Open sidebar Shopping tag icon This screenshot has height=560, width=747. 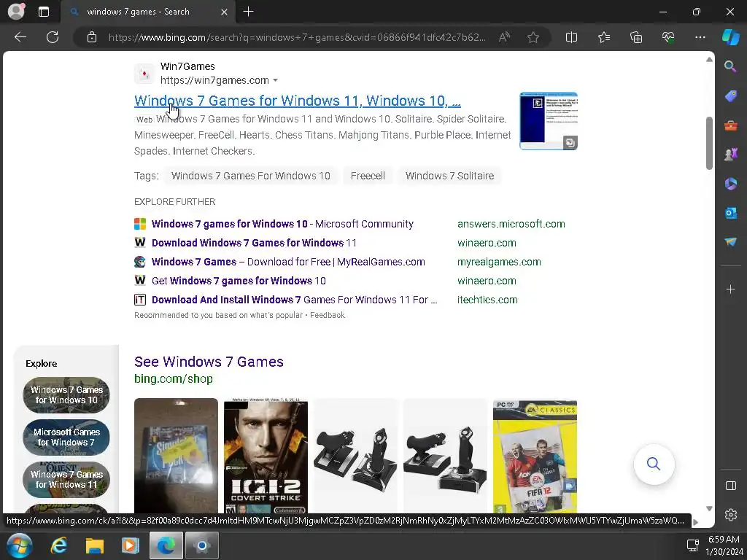730,96
